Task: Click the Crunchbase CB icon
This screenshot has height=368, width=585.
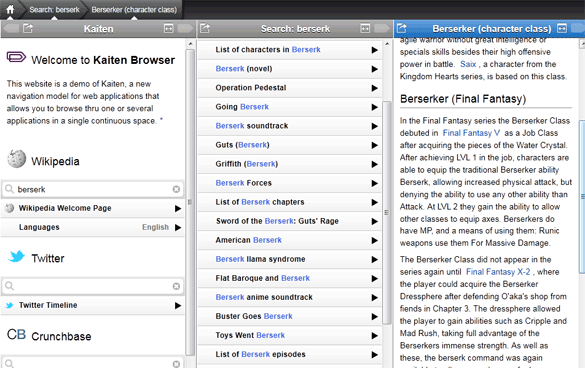Action: (16, 334)
